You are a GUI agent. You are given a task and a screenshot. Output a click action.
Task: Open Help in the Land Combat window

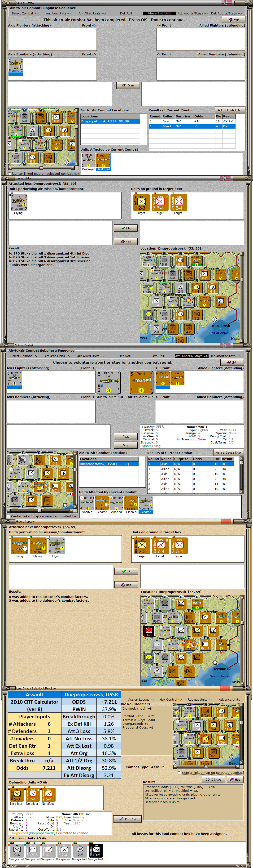[235, 780]
